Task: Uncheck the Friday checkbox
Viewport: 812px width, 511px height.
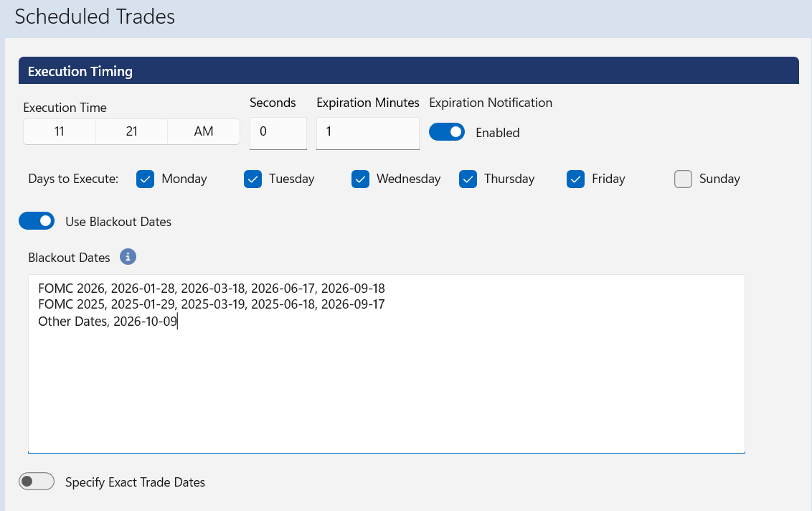Action: (575, 179)
